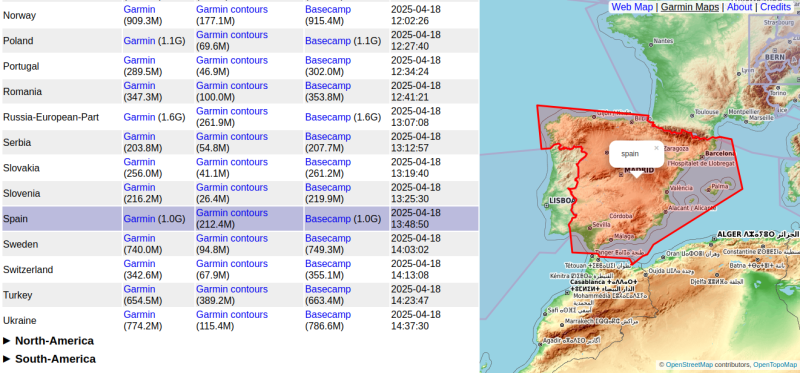800x373 pixels.
Task: Download Garmin contours for Ukraine
Action: click(232, 315)
